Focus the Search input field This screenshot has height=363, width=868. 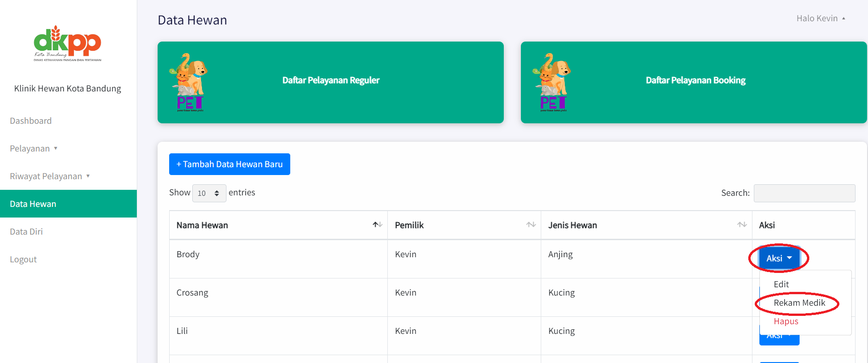click(804, 193)
